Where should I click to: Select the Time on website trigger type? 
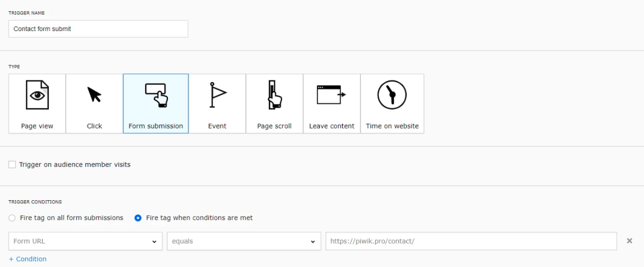(x=392, y=103)
